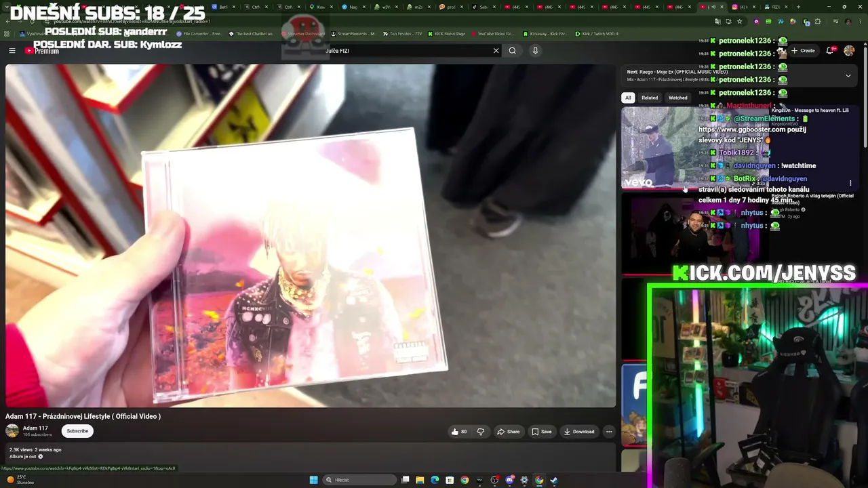Open the Settings gear on the taskbar
Viewport: 868px width, 488px height.
[524, 480]
